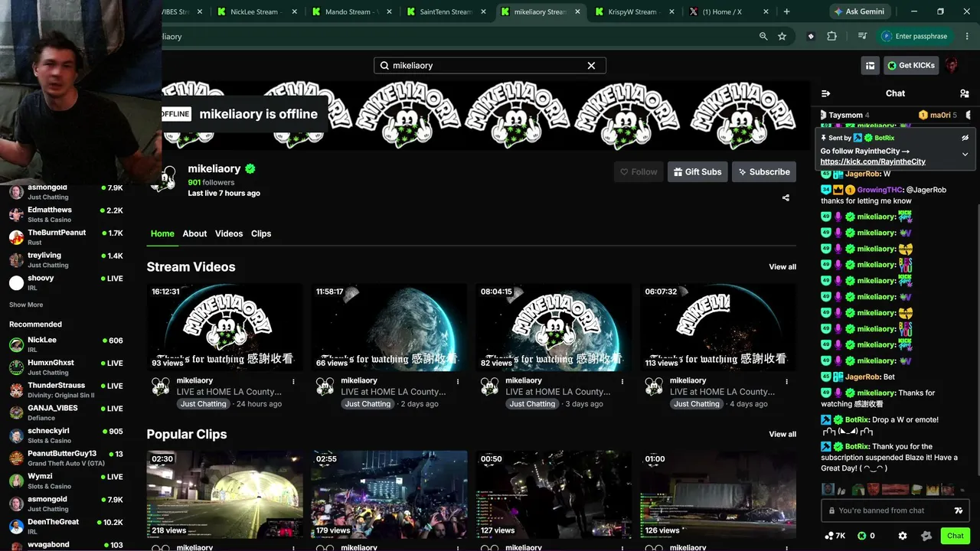Open the Kick rewards inventory icon

(870, 66)
